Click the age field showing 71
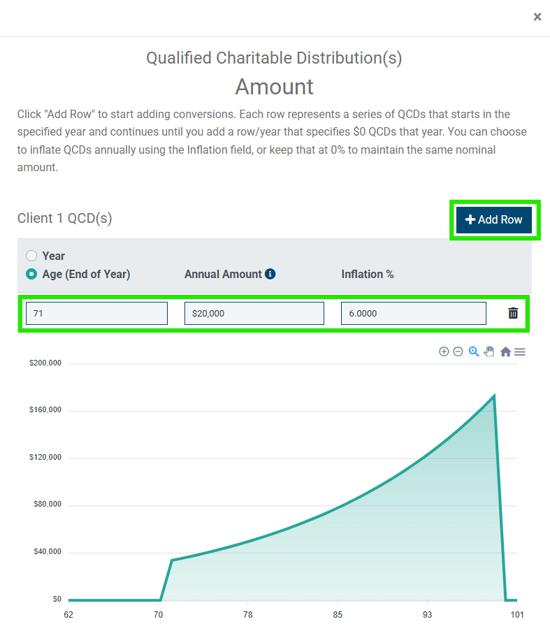 pos(97,313)
